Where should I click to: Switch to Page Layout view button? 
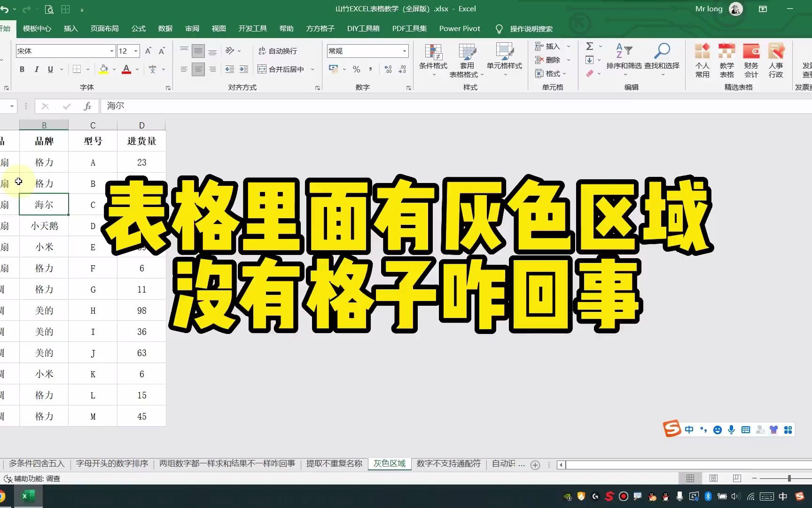pos(713,478)
